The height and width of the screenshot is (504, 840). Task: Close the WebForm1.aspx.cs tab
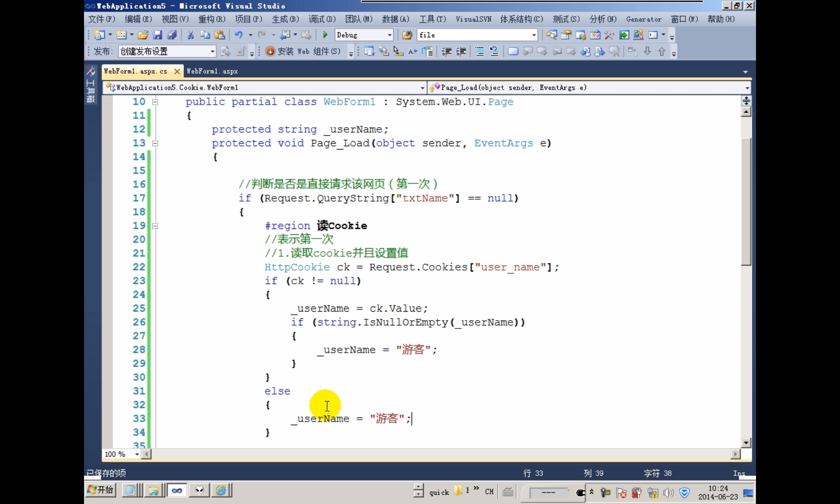[x=177, y=71]
